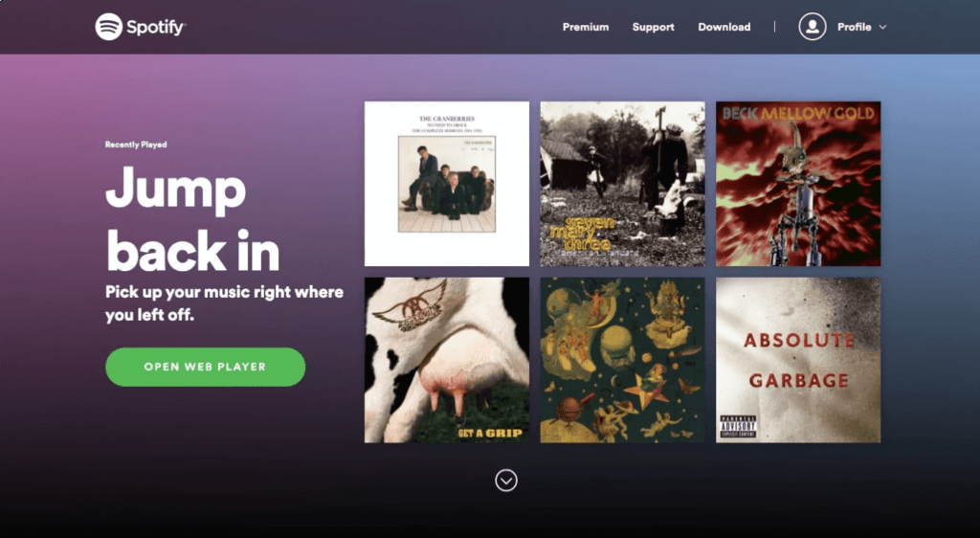Click the Open Web Player button

205,367
